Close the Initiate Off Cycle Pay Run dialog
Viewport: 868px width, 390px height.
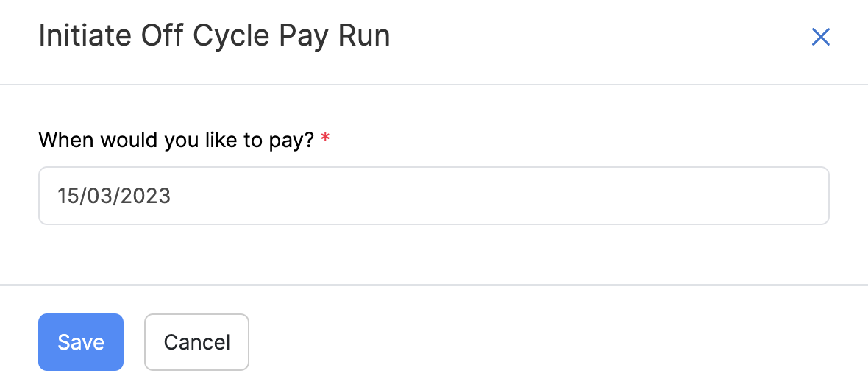(x=820, y=37)
